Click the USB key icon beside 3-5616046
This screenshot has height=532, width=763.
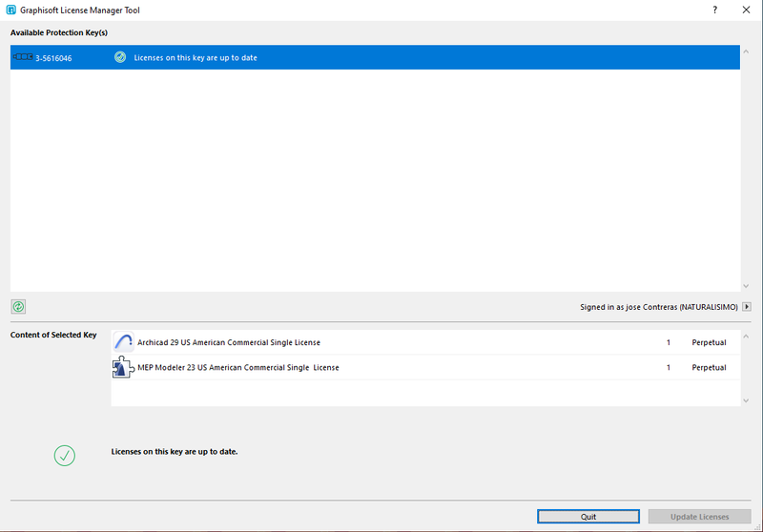pos(23,57)
